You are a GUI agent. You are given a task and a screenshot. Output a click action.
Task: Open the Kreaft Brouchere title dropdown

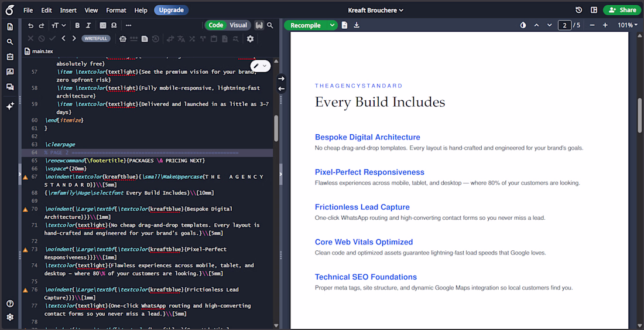(x=375, y=11)
